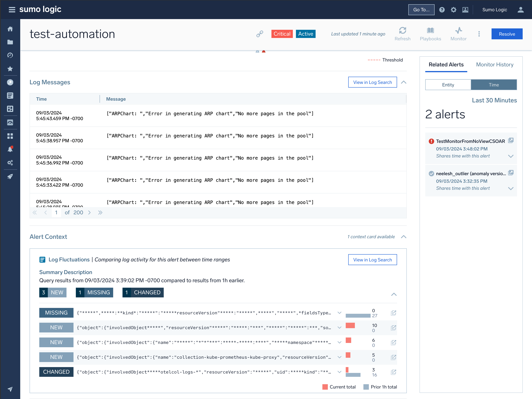This screenshot has width=532, height=399.
Task: Open the alerts bell icon in the sidebar
Action: tap(10, 149)
